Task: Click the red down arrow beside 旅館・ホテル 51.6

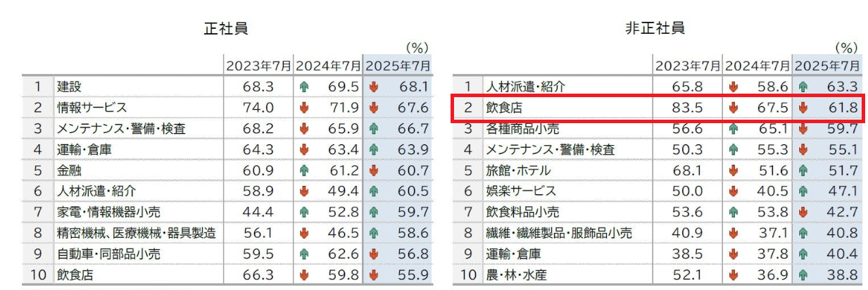Action: (x=734, y=170)
